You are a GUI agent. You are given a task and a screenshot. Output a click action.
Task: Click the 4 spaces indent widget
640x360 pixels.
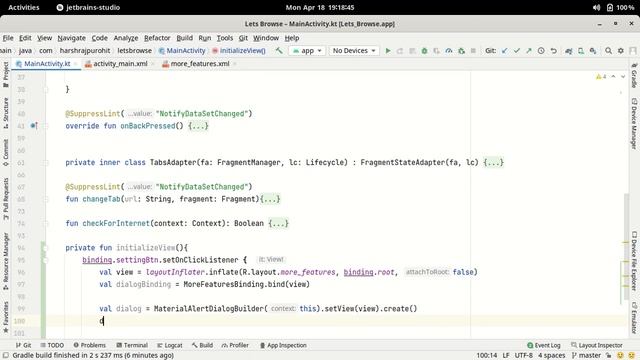coord(551,356)
